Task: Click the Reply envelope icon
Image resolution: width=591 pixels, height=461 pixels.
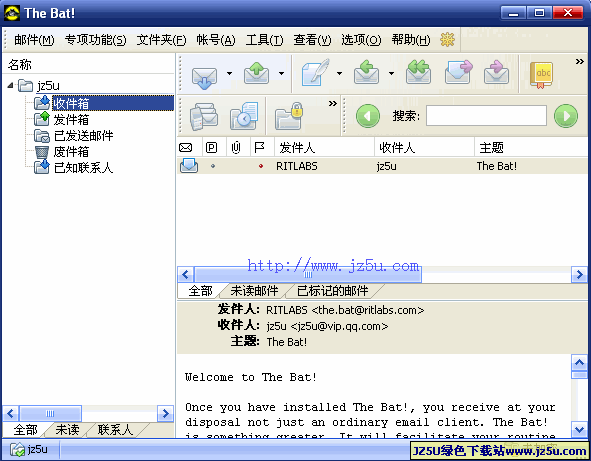Action: (x=366, y=72)
